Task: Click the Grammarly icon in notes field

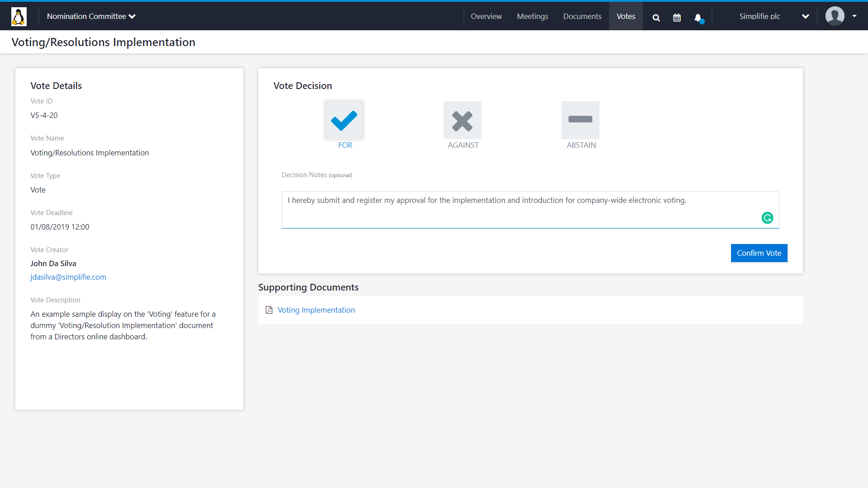Action: tap(767, 218)
